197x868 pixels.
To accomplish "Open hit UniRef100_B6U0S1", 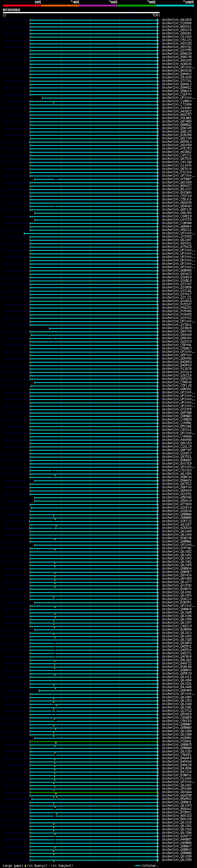I will pos(177,26).
